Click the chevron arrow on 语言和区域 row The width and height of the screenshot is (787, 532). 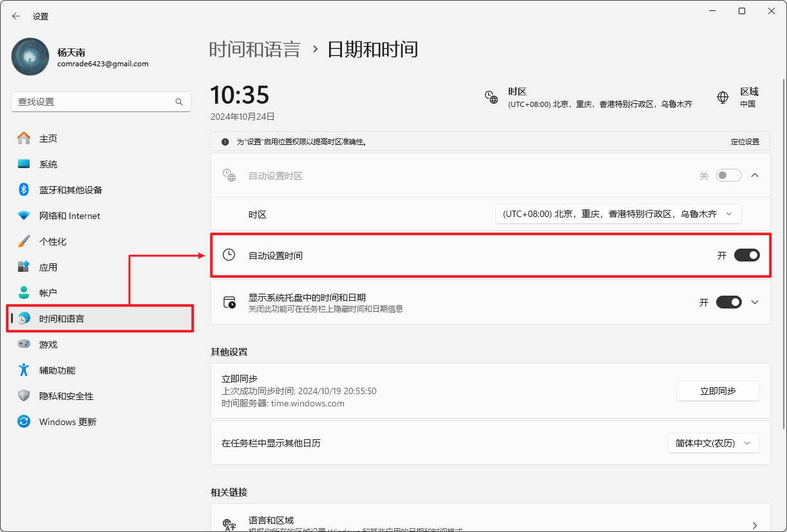click(755, 526)
